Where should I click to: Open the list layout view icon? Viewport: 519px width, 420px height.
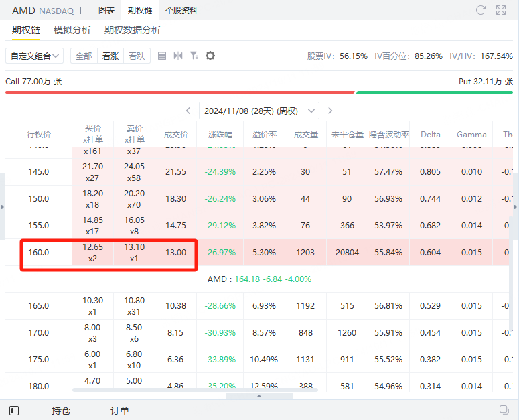point(162,56)
